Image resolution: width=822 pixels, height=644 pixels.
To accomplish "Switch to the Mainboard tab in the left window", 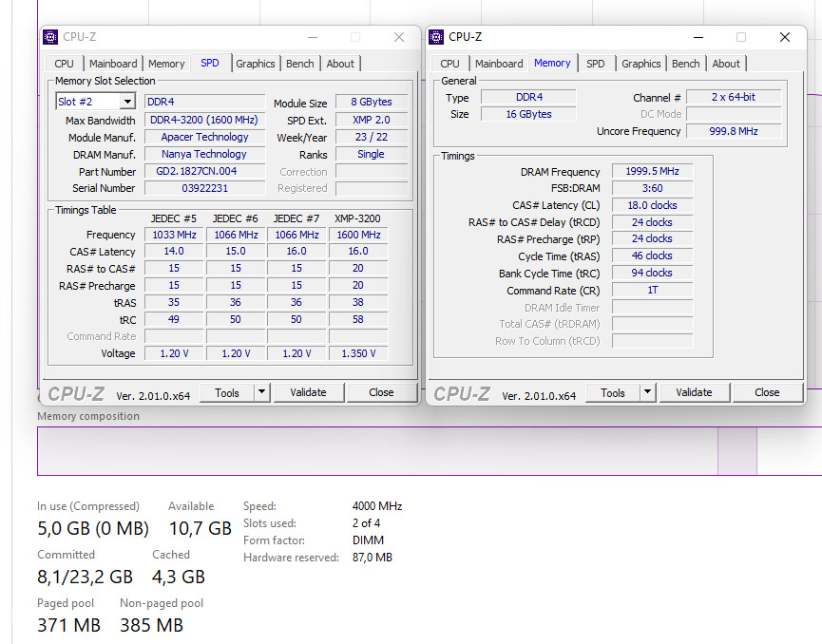I will [113, 64].
